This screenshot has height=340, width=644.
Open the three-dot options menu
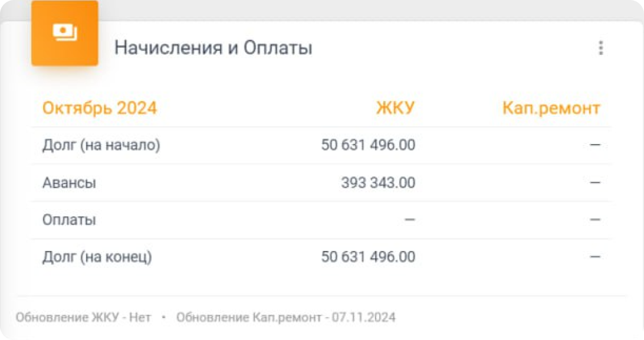pyautogui.click(x=600, y=48)
